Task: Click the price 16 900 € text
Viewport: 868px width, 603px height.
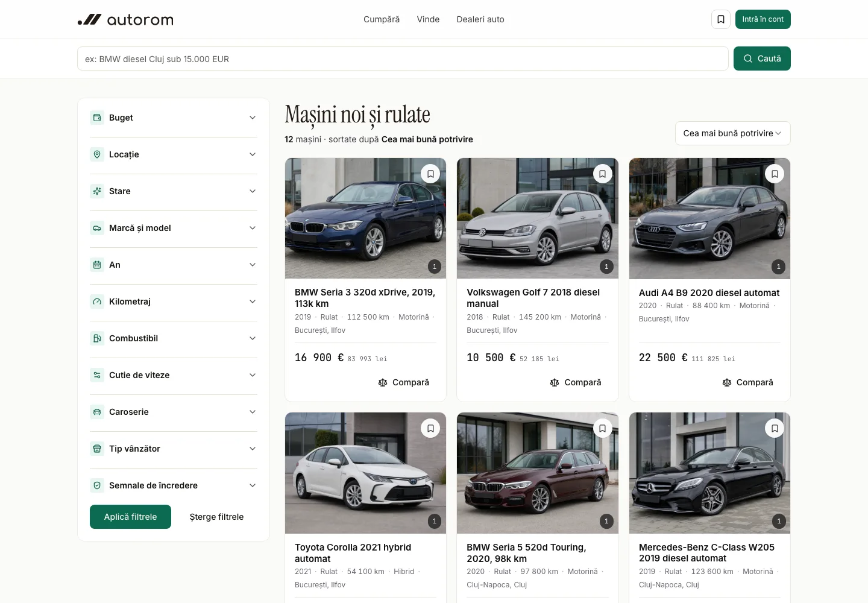Action: (319, 358)
